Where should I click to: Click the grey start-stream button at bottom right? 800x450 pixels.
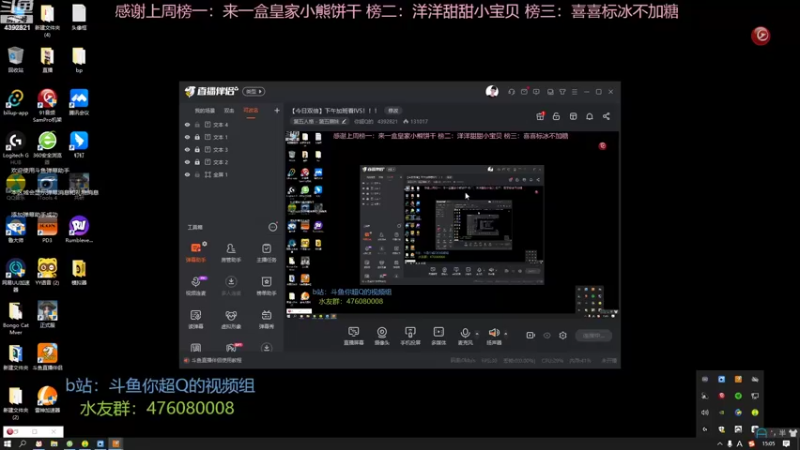pos(593,335)
